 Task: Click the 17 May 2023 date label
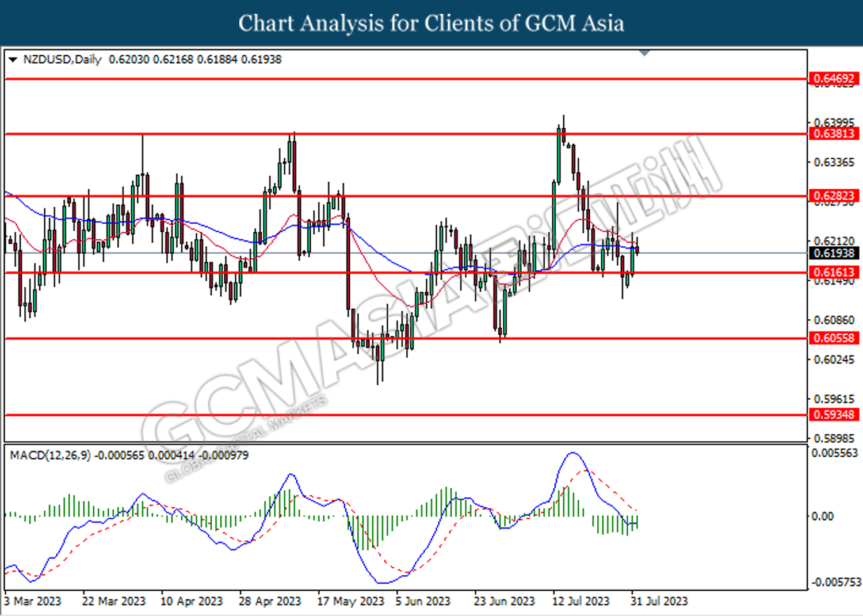pyautogui.click(x=350, y=601)
